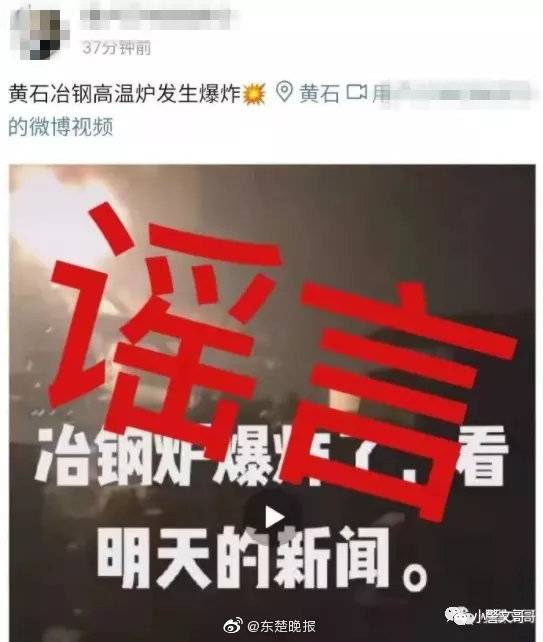
Task: Click the blurred user avatar
Action: click(38, 34)
